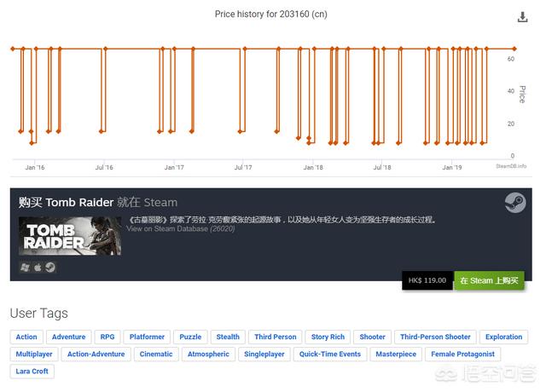Open the Tomb Raider game thumbnail
The width and height of the screenshot is (546, 392).
coord(70,236)
